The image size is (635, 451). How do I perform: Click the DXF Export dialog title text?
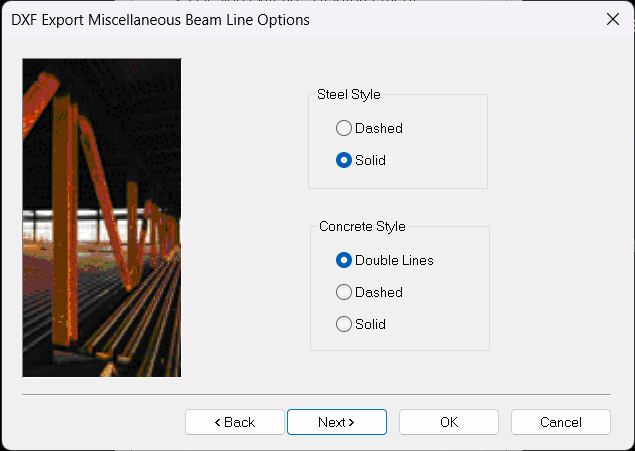tap(160, 19)
